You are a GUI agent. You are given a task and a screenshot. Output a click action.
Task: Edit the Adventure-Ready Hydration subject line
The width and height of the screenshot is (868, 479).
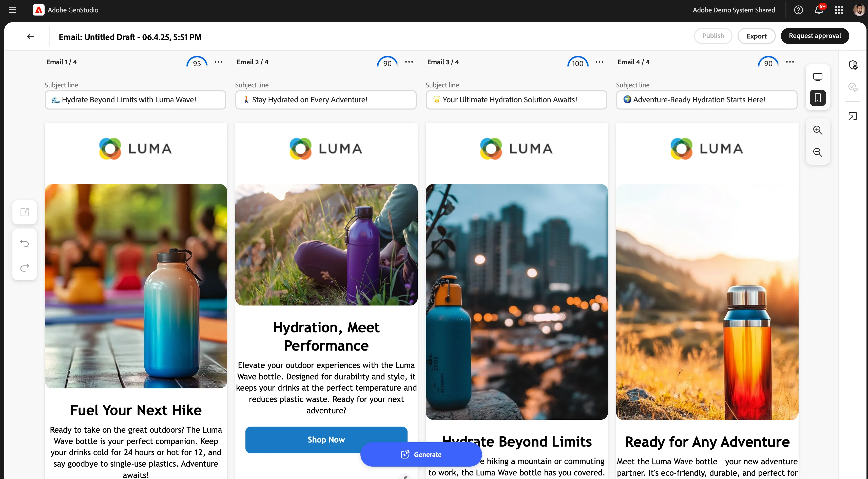click(707, 100)
